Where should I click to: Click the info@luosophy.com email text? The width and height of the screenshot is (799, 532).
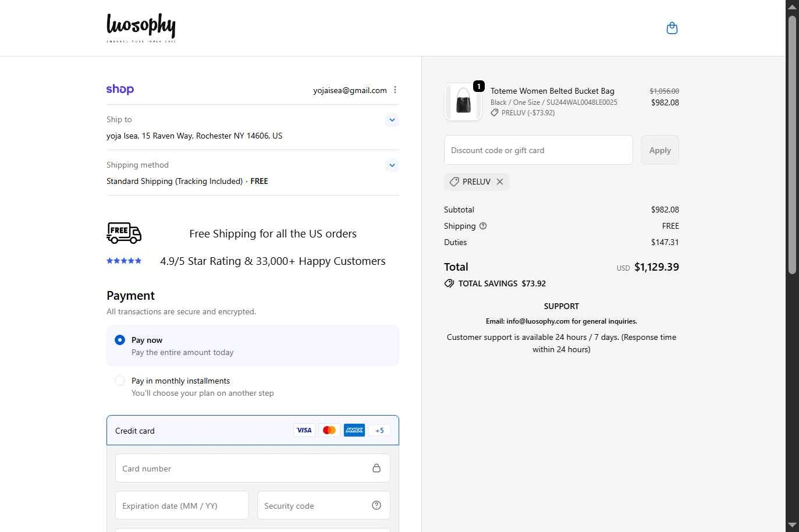coord(538,321)
